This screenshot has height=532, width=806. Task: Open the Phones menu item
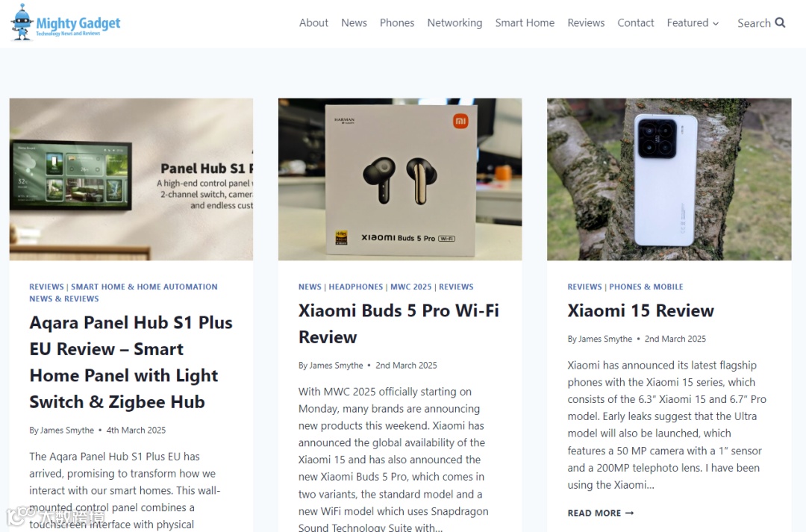[397, 22]
